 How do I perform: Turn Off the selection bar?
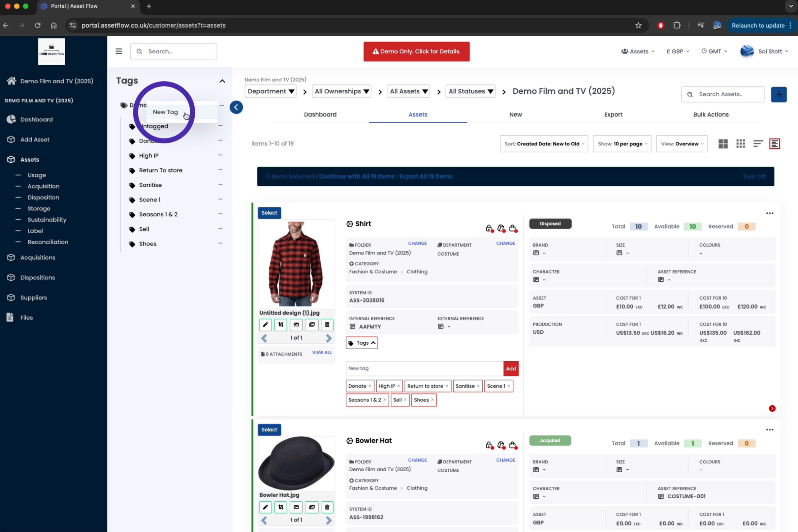753,176
